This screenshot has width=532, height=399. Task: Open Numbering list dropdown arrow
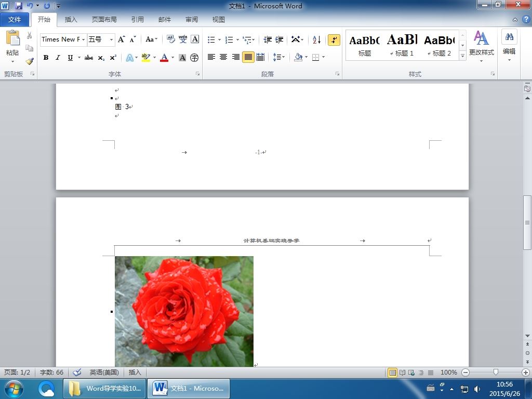coord(237,39)
